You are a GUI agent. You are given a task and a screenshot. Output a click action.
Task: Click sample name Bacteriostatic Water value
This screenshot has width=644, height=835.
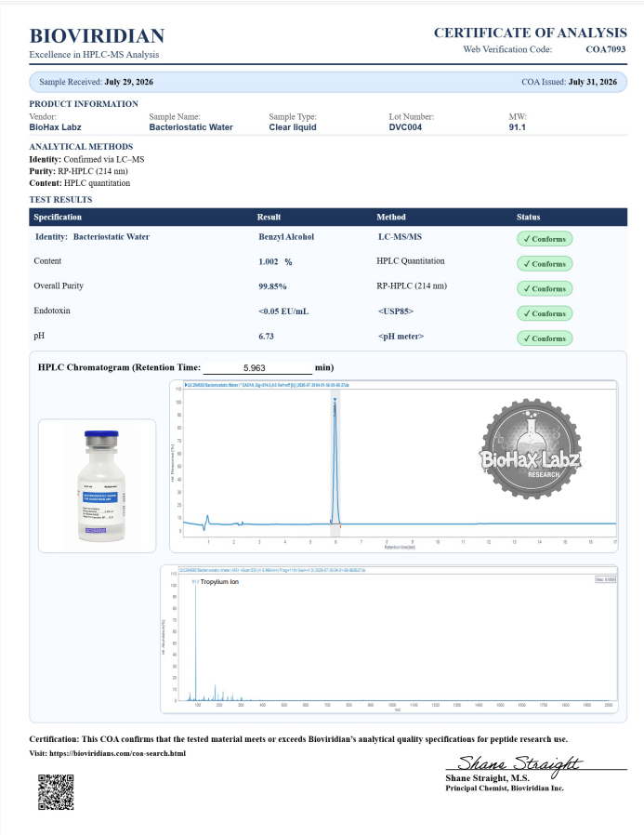tap(191, 127)
